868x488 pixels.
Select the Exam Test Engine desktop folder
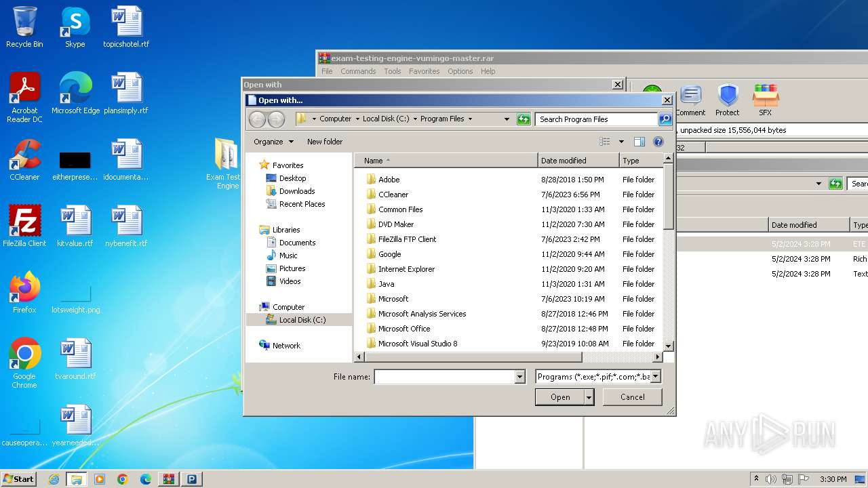(x=226, y=163)
